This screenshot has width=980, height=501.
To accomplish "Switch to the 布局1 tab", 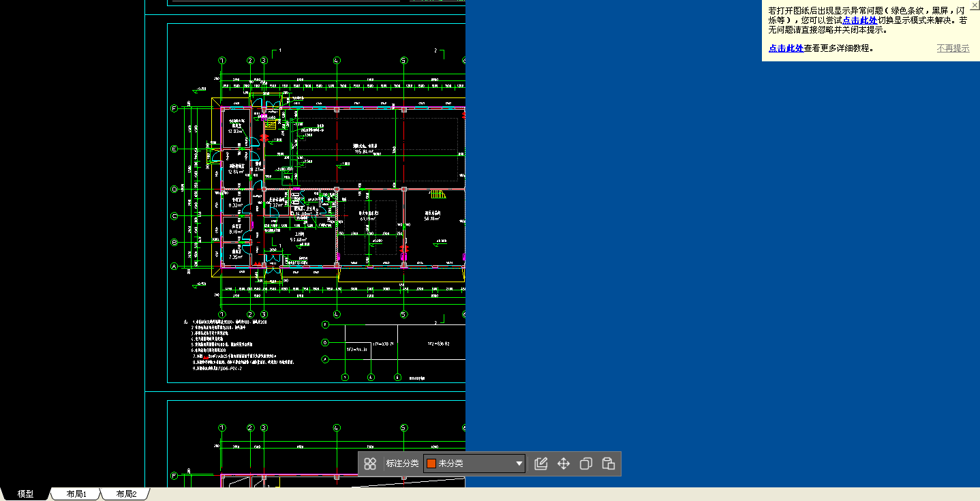I will 76,494.
